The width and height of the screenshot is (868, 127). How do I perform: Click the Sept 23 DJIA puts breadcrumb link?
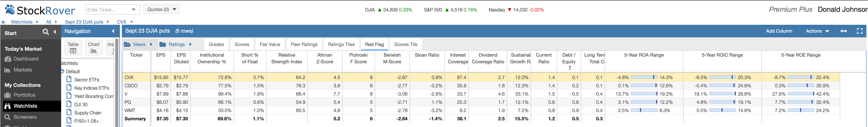pyautogui.click(x=84, y=22)
